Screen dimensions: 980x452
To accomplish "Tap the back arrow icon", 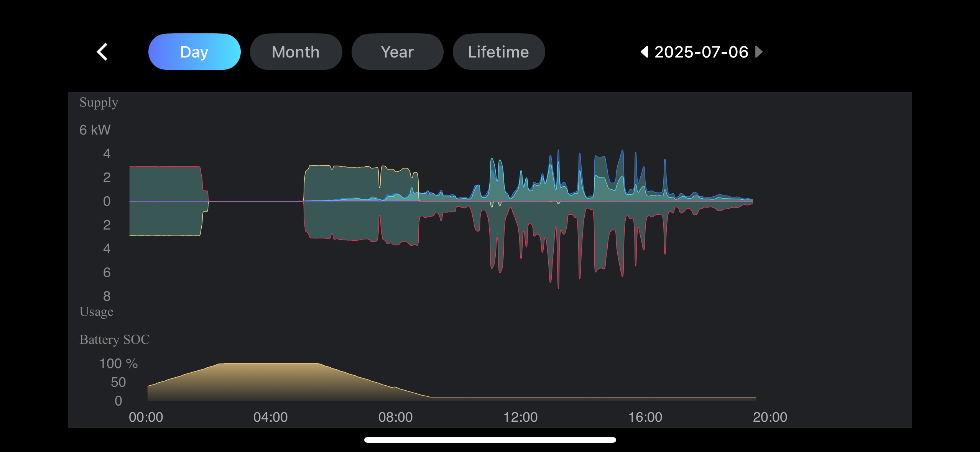I will 102,52.
